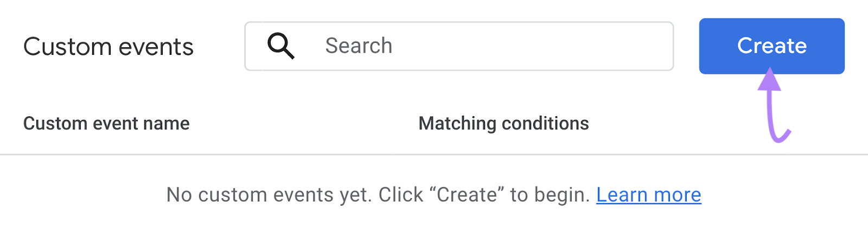
Task: Select the Custom events heading
Action: click(x=108, y=47)
